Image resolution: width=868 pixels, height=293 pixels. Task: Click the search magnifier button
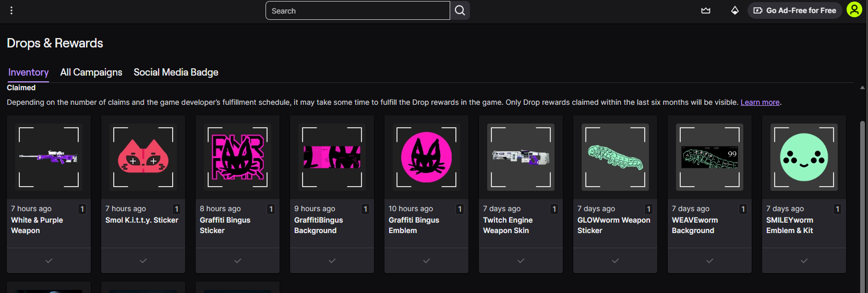pos(460,10)
